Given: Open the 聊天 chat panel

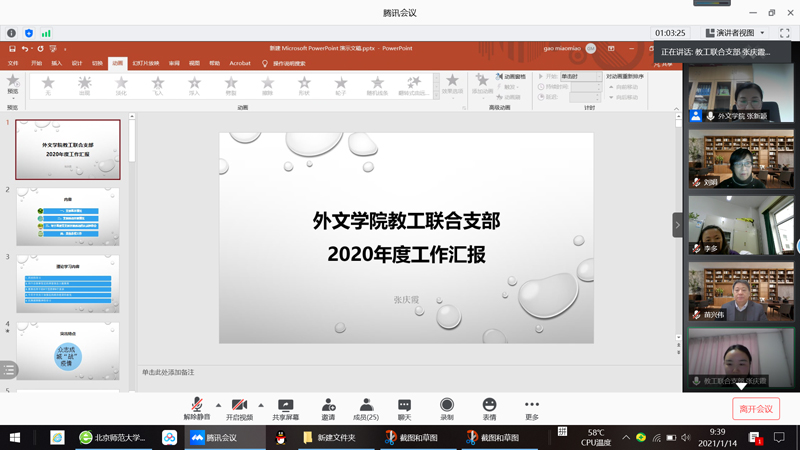Looking at the screenshot, I should click(404, 404).
